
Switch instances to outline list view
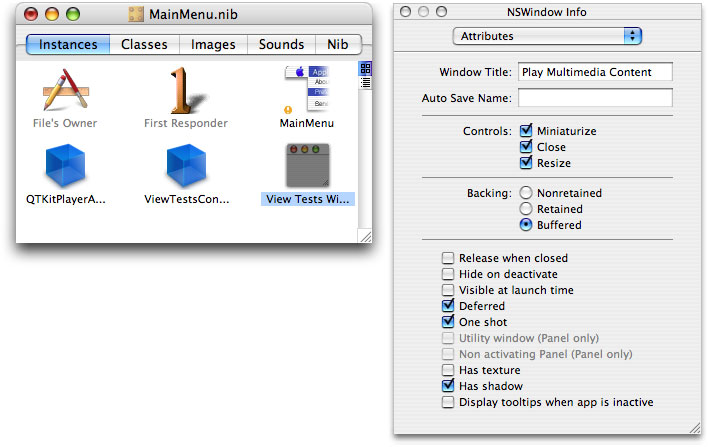[365, 82]
